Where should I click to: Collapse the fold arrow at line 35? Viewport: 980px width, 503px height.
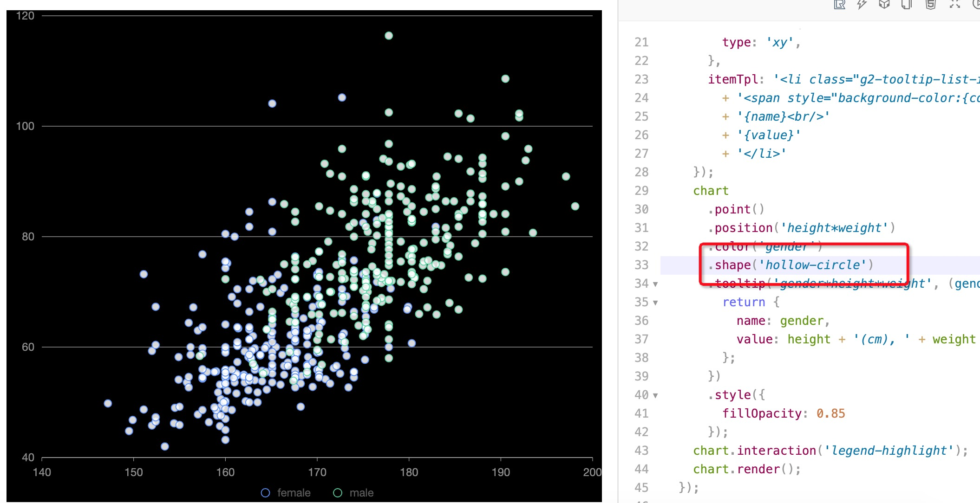[x=655, y=303]
